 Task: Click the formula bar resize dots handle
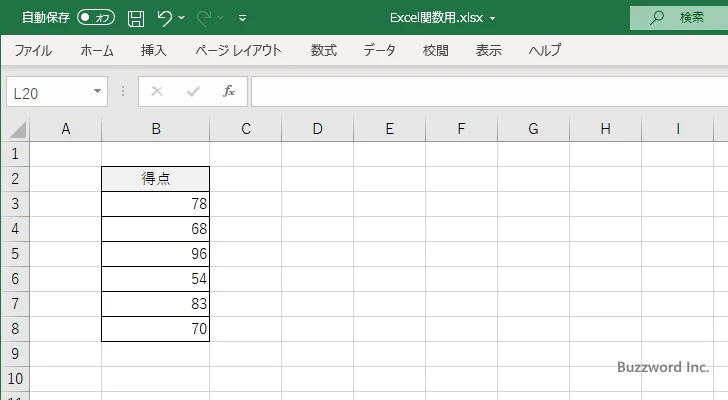[x=123, y=91]
